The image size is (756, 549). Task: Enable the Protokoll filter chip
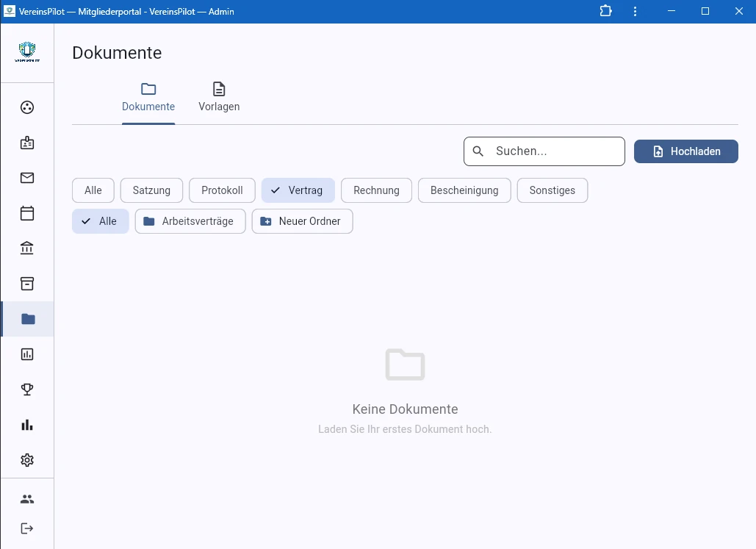[222, 190]
